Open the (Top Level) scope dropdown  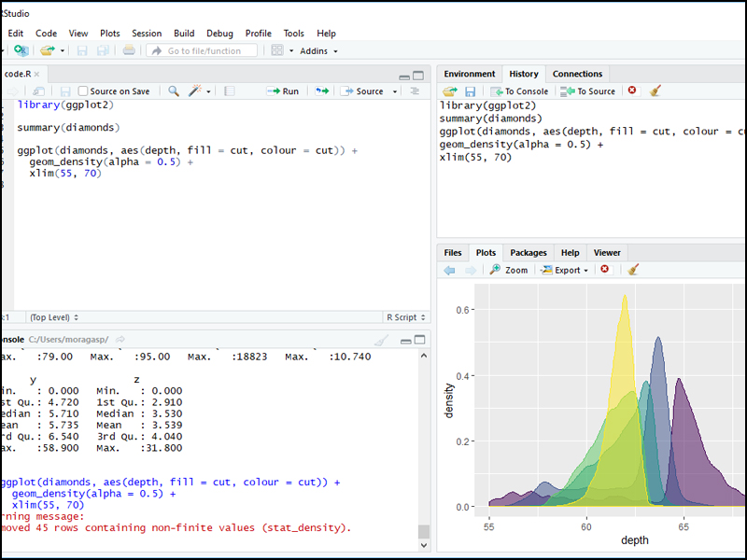point(54,317)
